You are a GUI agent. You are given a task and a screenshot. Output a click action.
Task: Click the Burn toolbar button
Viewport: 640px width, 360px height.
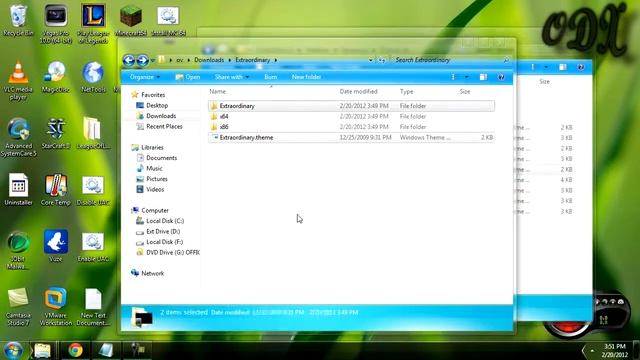click(271, 77)
